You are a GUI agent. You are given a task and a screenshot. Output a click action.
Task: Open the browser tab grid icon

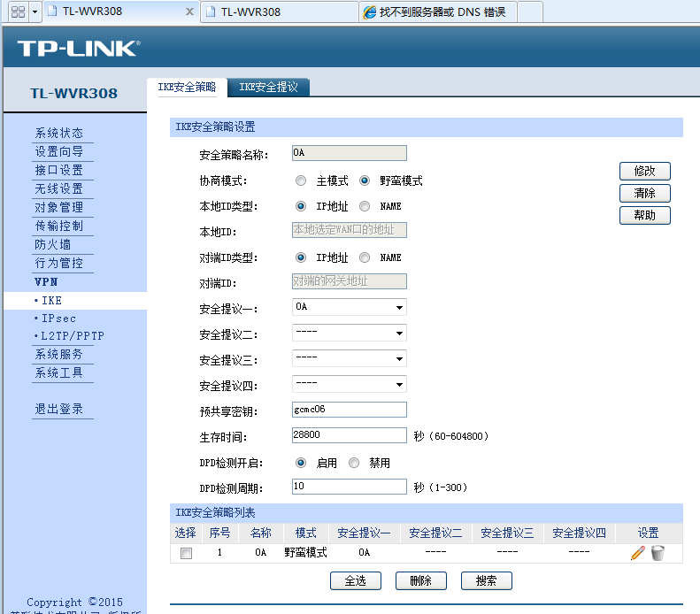point(18,12)
